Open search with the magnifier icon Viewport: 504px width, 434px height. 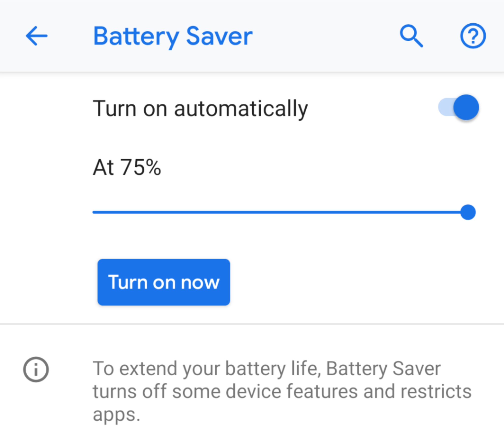click(411, 36)
